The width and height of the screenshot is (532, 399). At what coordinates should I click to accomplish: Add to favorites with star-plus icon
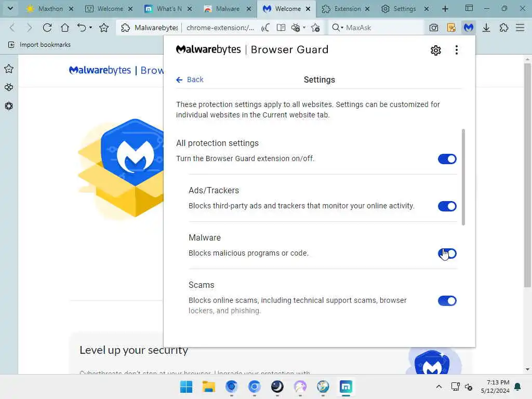(315, 28)
